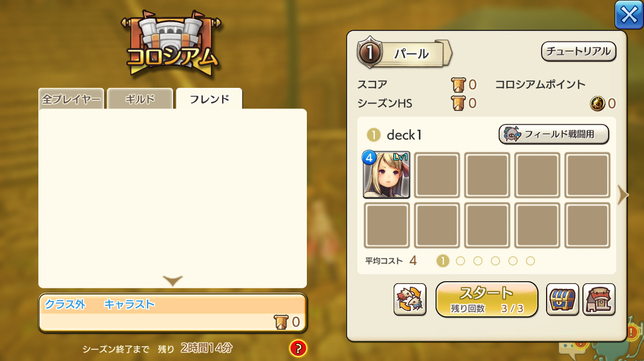Click the rank 1 パール shield badge
The height and width of the screenshot is (361, 644).
(x=370, y=53)
